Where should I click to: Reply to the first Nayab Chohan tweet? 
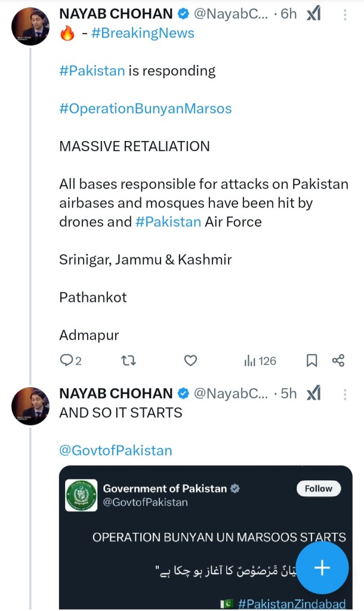click(x=66, y=360)
